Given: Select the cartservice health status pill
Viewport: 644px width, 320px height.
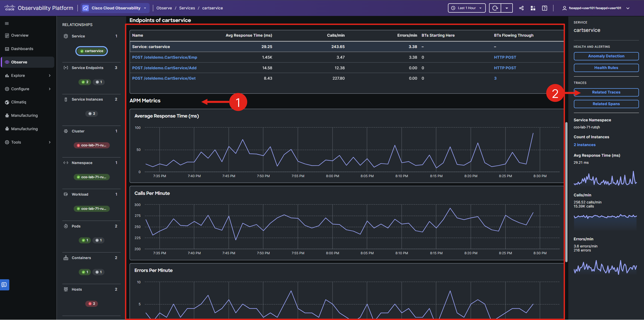Looking at the screenshot, I should coord(91,51).
